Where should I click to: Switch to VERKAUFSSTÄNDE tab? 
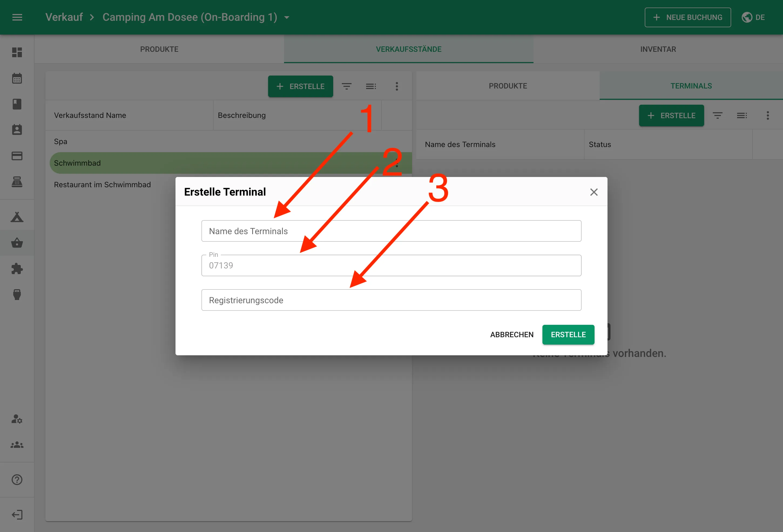pos(408,49)
